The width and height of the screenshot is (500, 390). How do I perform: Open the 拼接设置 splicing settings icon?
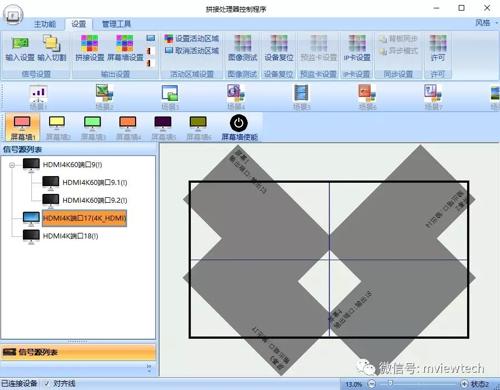point(90,49)
